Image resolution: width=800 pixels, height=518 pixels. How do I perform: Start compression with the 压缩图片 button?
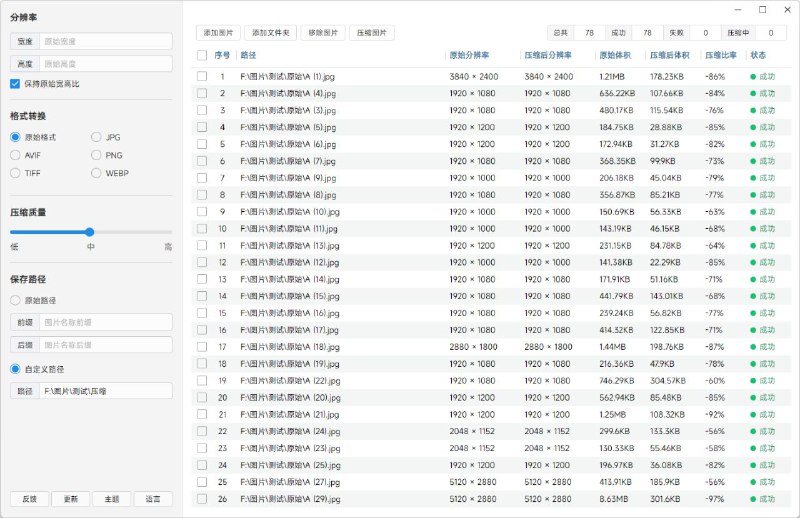click(372, 33)
